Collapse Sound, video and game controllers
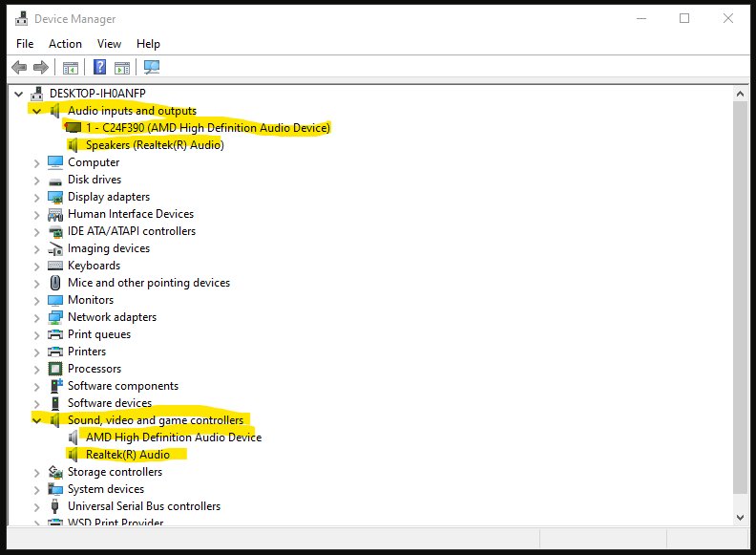 [x=36, y=421]
